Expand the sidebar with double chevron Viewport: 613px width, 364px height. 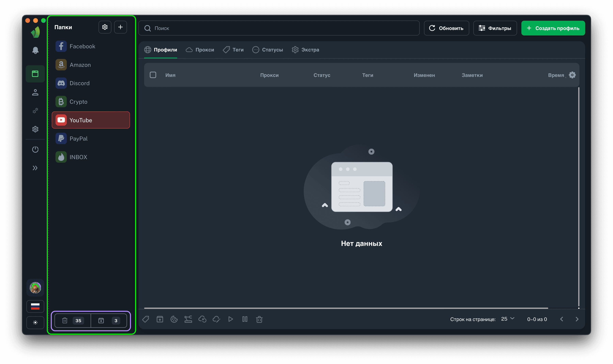pyautogui.click(x=35, y=168)
